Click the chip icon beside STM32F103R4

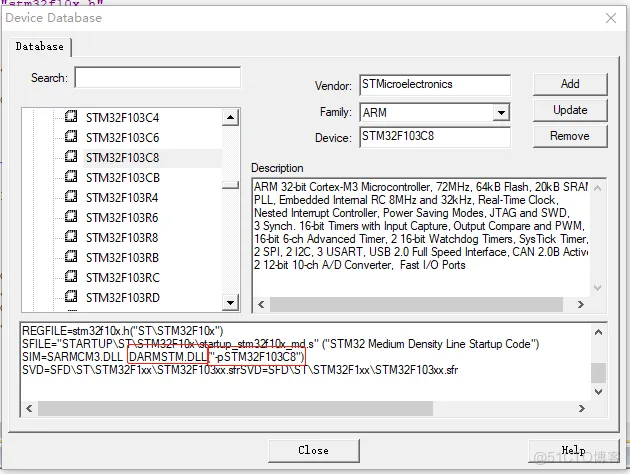(x=71, y=196)
